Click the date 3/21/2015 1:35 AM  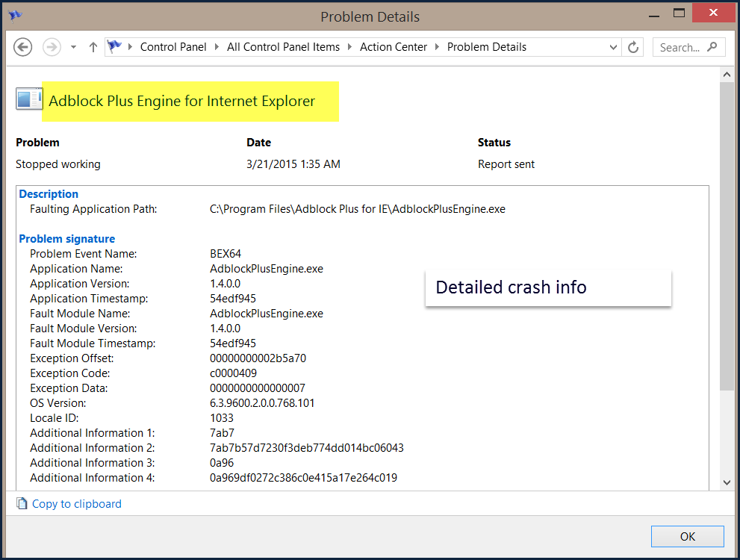[293, 164]
